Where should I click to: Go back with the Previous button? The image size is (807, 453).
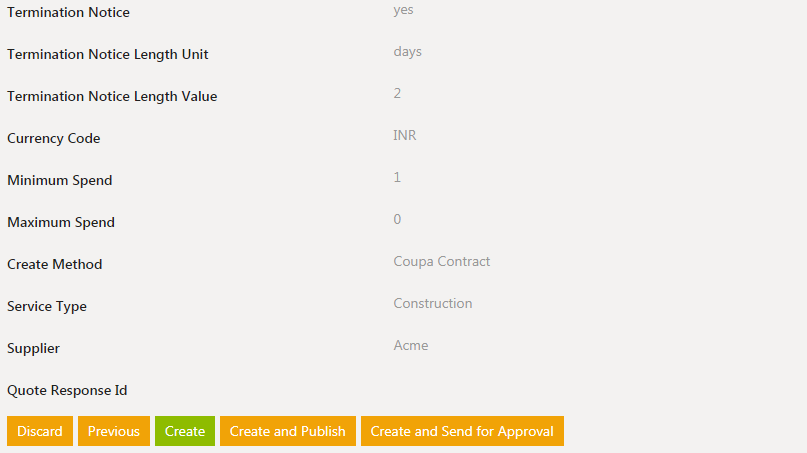coord(114,431)
